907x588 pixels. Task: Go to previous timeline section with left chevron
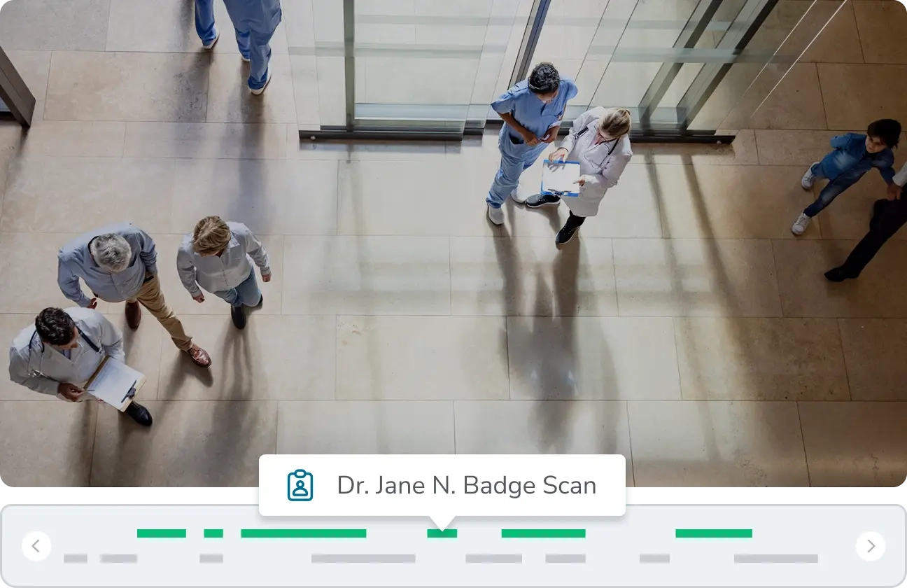click(36, 546)
